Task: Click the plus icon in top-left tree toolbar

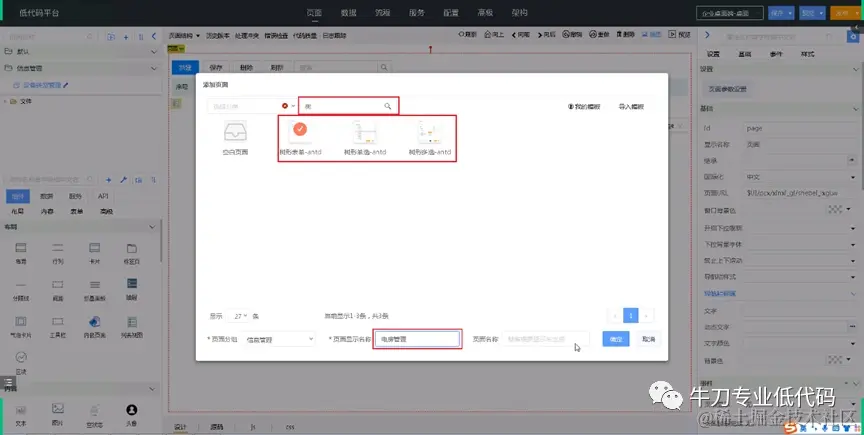Action: pyautogui.click(x=126, y=37)
